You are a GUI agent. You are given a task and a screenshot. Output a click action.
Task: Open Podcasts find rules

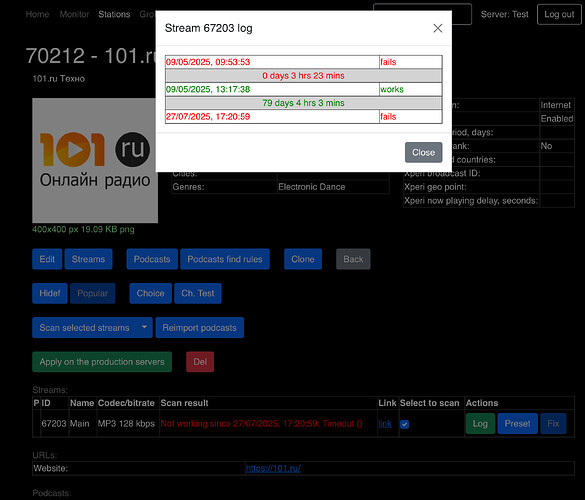click(225, 259)
